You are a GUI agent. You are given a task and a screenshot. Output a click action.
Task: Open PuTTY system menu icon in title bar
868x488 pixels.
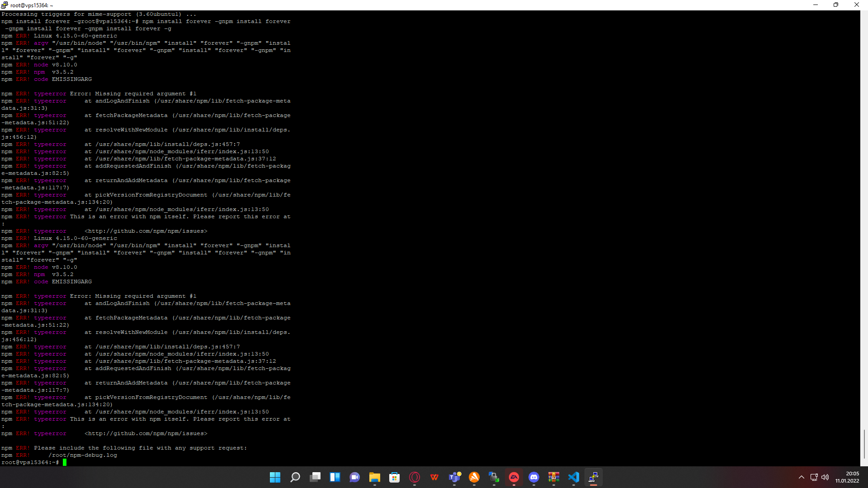click(5, 5)
